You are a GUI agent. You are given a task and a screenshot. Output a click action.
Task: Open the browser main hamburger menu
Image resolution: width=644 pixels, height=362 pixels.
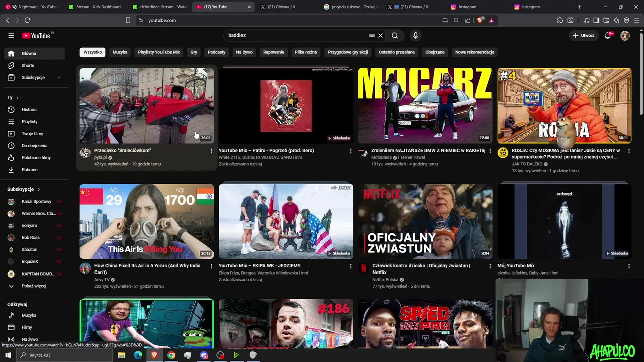coord(637,20)
